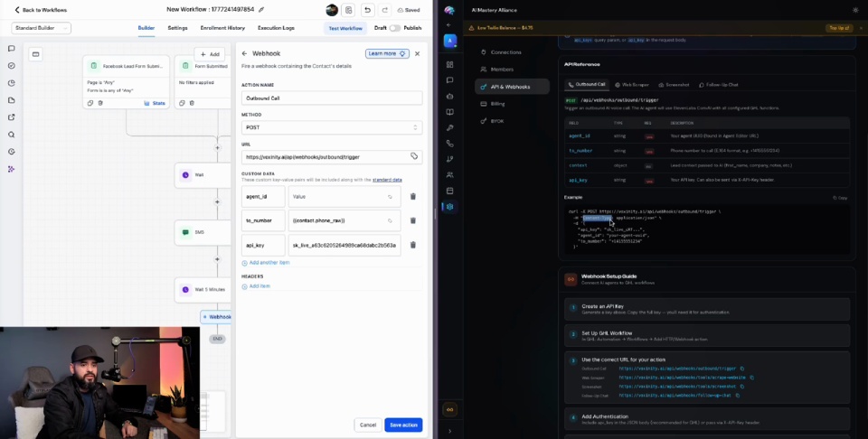Image resolution: width=868 pixels, height=439 pixels.
Task: Copy the scrape-website URL in setup guide
Action: (751, 377)
